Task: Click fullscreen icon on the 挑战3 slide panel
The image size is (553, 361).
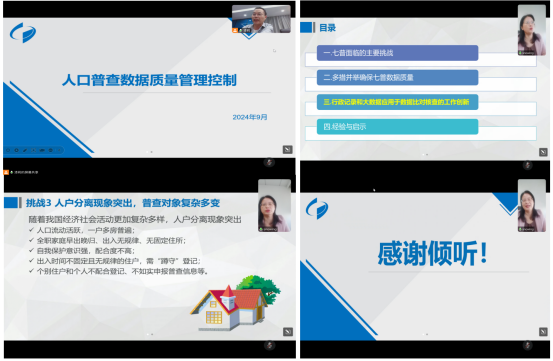Action: pos(288,332)
